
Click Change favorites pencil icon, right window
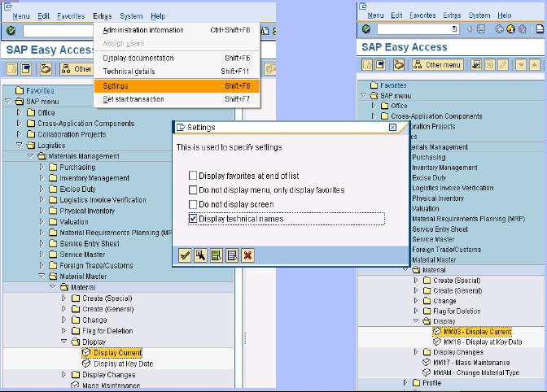[503, 65]
